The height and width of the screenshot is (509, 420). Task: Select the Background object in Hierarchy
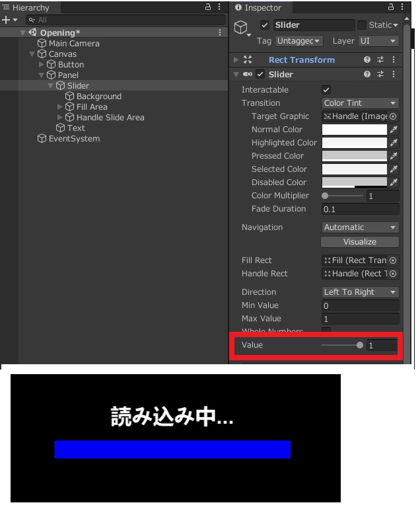tap(99, 96)
